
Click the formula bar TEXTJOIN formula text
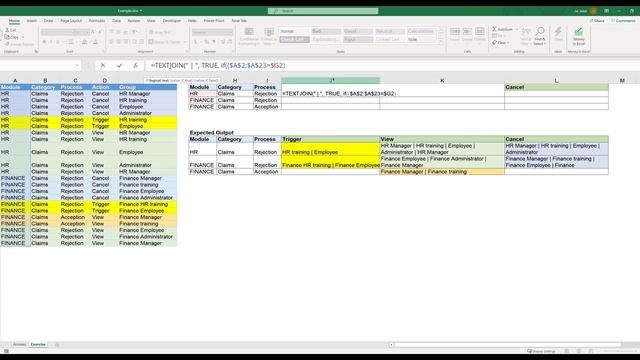click(x=218, y=65)
